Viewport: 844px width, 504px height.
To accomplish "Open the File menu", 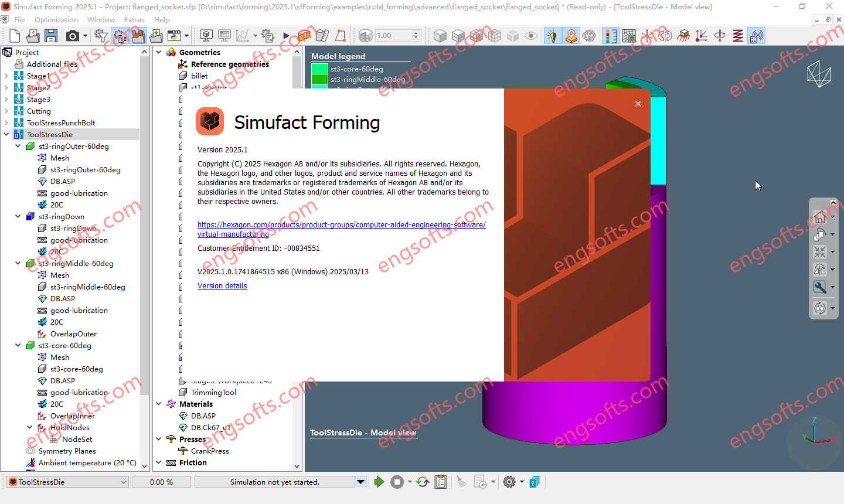I will (19, 19).
